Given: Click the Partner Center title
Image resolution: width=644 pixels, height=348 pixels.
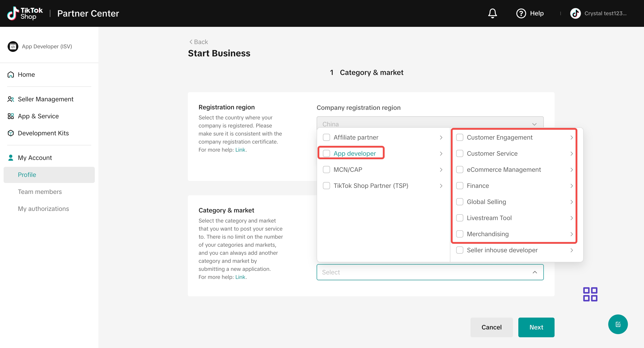Looking at the screenshot, I should pyautogui.click(x=88, y=13).
